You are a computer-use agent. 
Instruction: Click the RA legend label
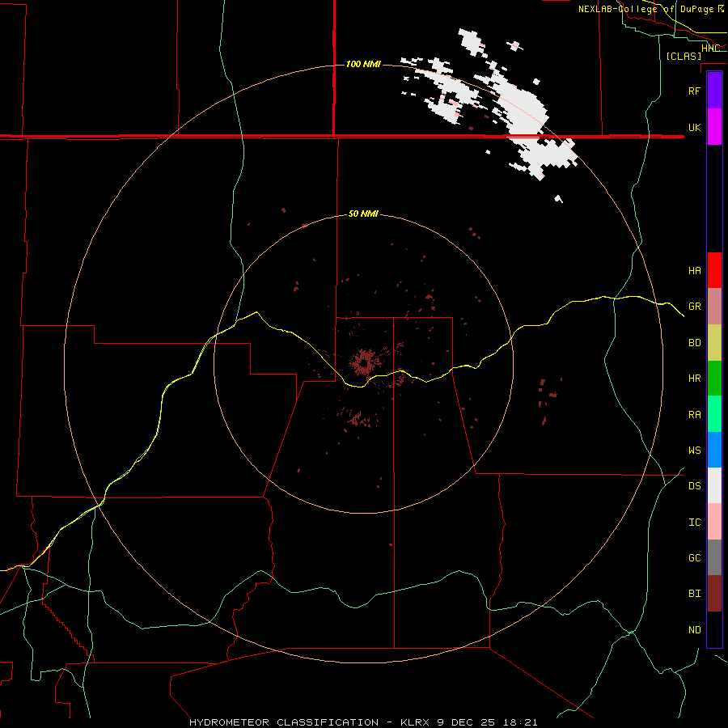694,415
